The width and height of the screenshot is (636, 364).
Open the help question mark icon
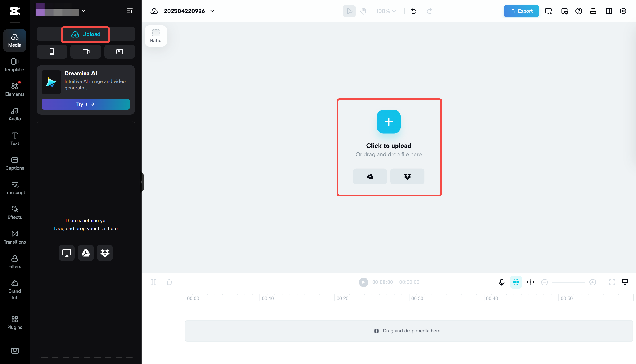point(578,11)
